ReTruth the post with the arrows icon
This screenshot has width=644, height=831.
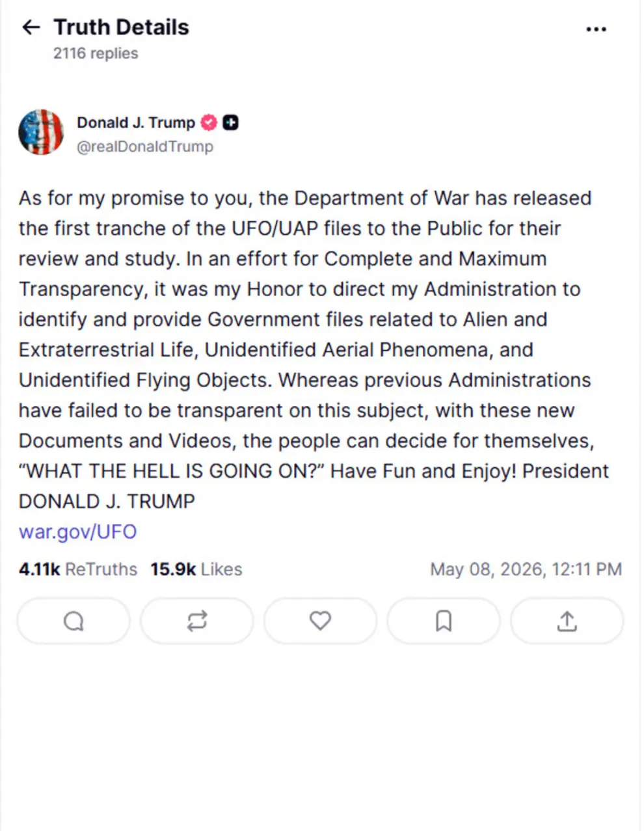coord(197,621)
